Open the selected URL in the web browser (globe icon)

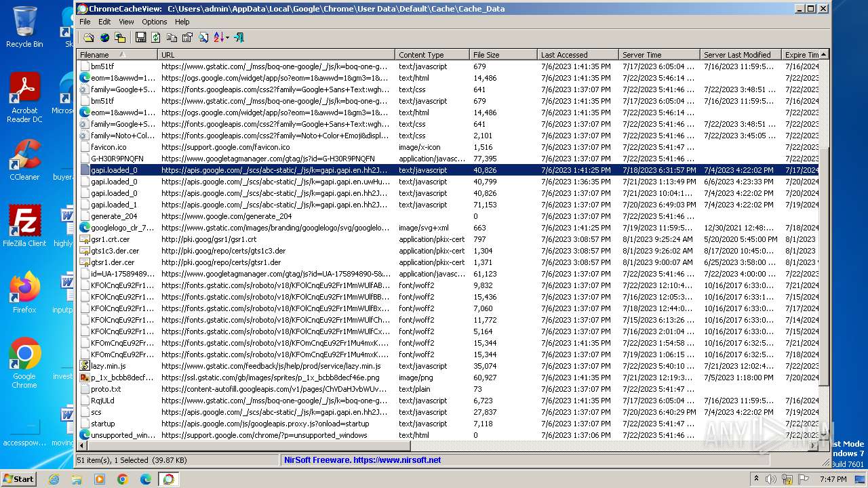pyautogui.click(x=104, y=37)
